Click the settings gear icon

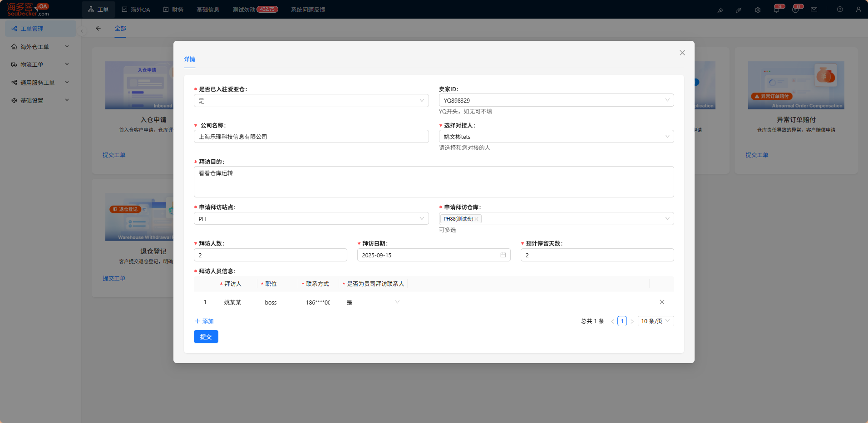point(758,10)
